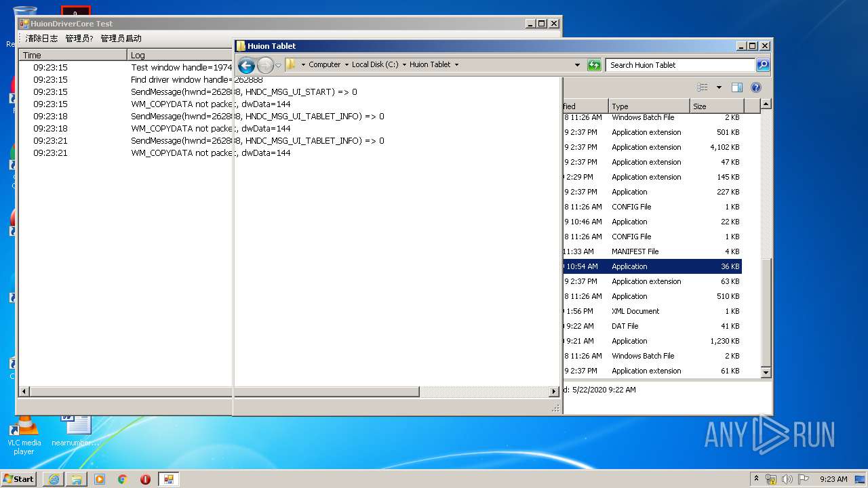Select the MANIFEST File row
This screenshot has width=868, height=488.
(x=652, y=251)
